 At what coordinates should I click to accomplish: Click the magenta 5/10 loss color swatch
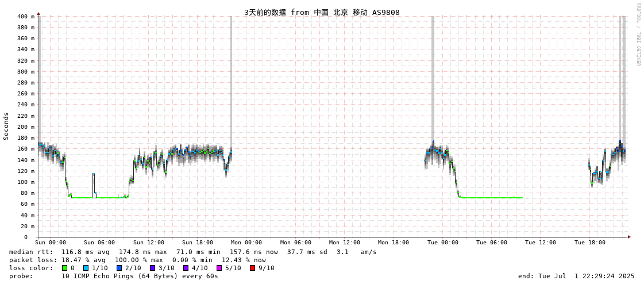pyautogui.click(x=219, y=268)
